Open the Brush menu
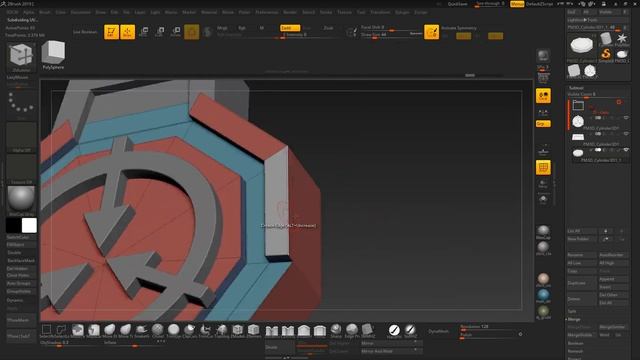This screenshot has width=640, height=360. point(44,12)
